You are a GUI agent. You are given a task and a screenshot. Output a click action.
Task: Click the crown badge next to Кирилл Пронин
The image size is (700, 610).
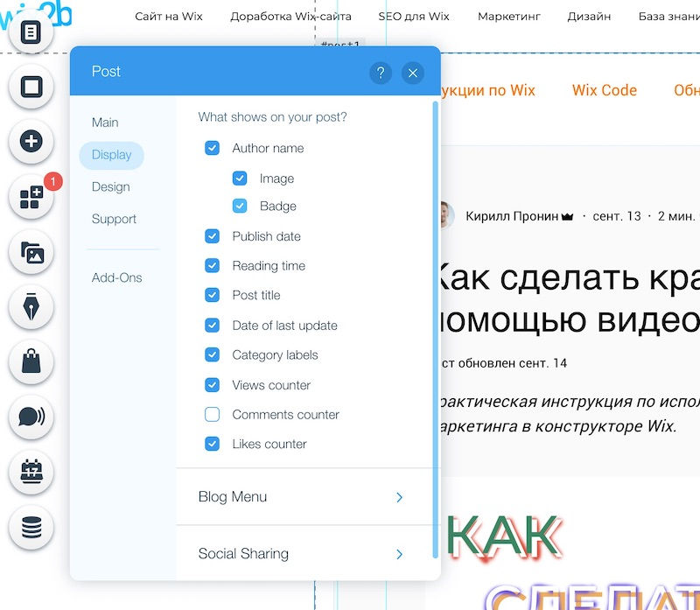coord(567,216)
